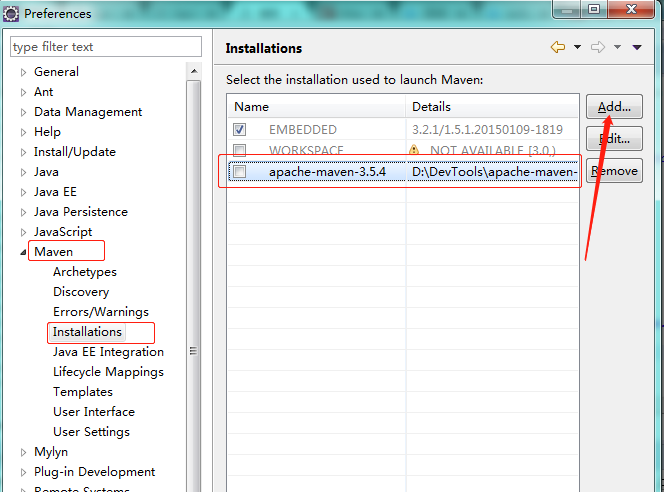Click the Edit... button

pos(614,138)
